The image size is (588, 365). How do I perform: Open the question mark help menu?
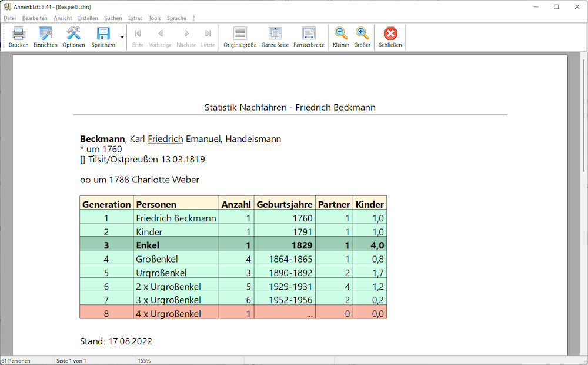(193, 18)
